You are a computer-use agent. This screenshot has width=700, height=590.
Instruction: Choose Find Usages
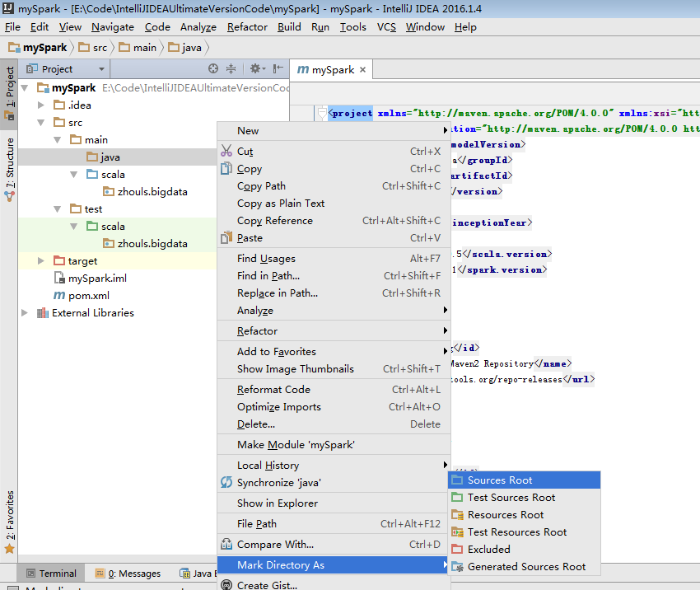pyautogui.click(x=334, y=258)
